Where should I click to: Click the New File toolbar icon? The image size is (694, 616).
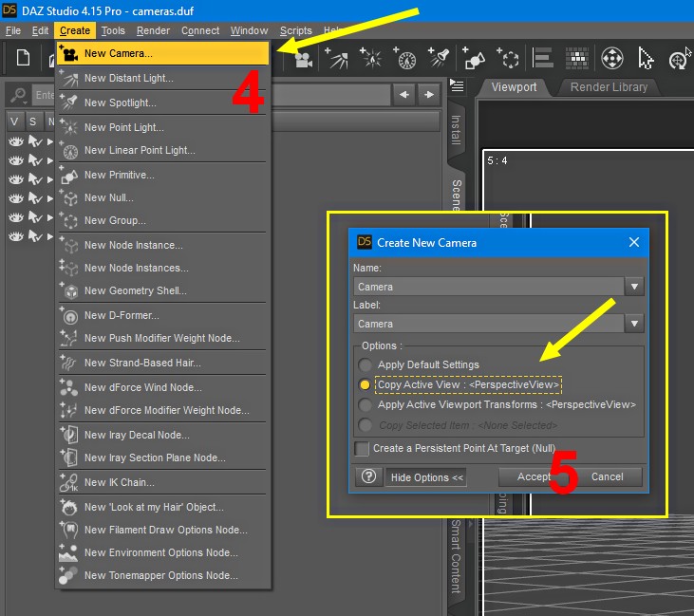coord(23,58)
